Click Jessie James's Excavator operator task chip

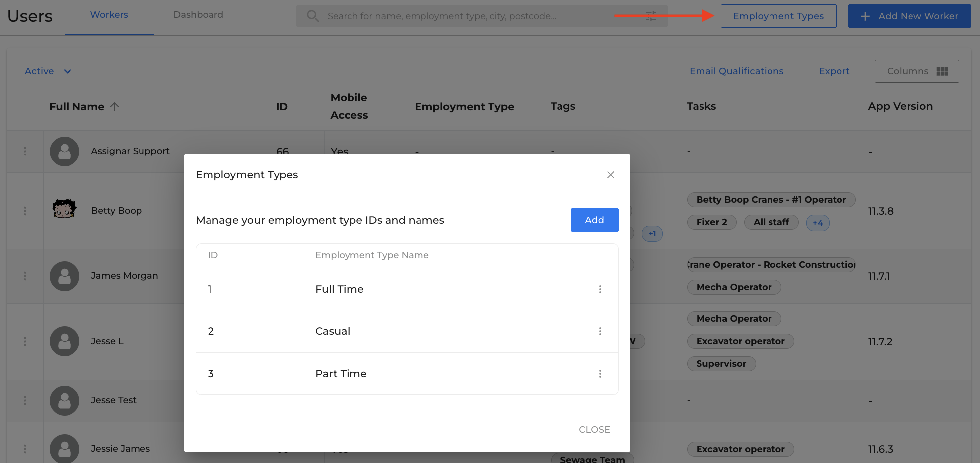pos(740,449)
